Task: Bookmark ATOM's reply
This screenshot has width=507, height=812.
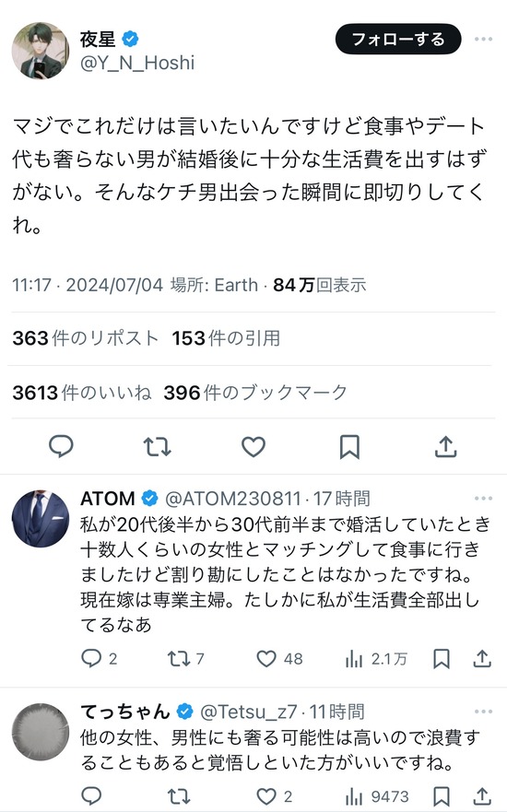Action: tap(442, 659)
